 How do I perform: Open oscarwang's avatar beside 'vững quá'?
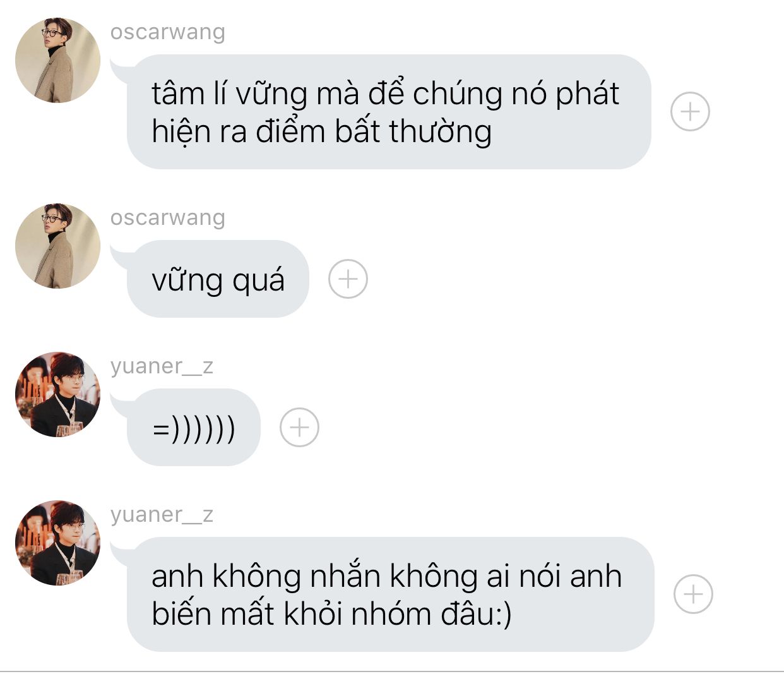(57, 246)
